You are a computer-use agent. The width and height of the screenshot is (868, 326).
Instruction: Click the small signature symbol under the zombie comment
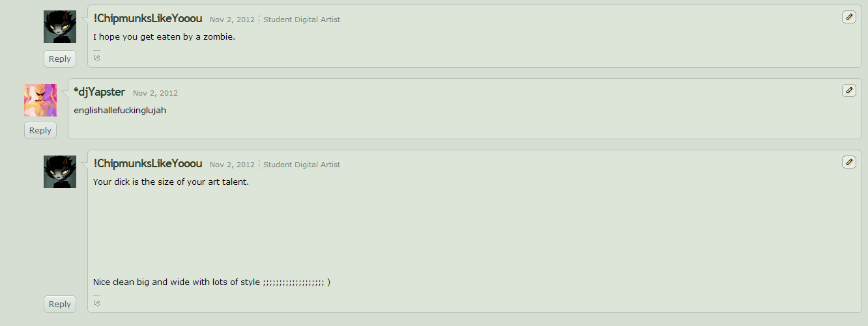point(96,57)
